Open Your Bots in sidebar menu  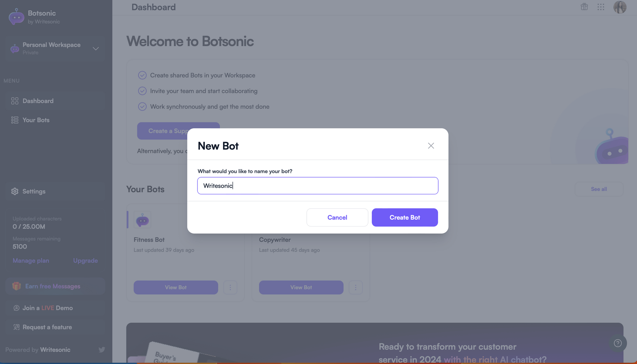55,120
